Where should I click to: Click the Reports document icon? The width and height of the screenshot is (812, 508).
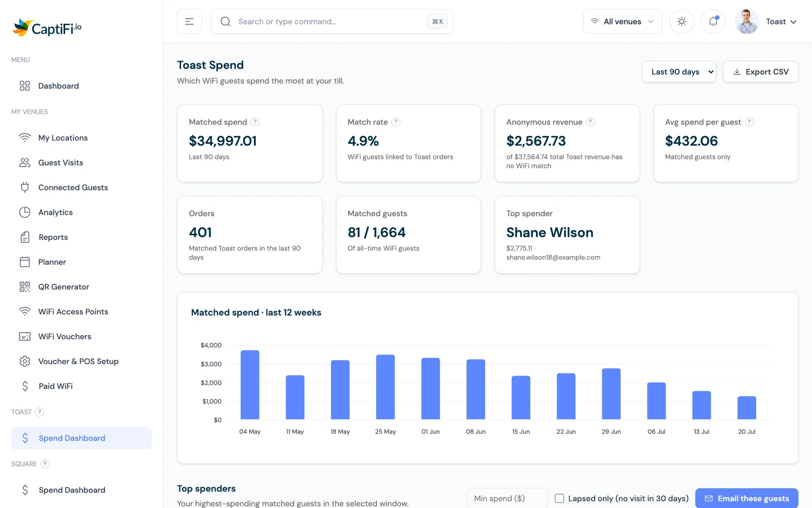[x=25, y=237]
